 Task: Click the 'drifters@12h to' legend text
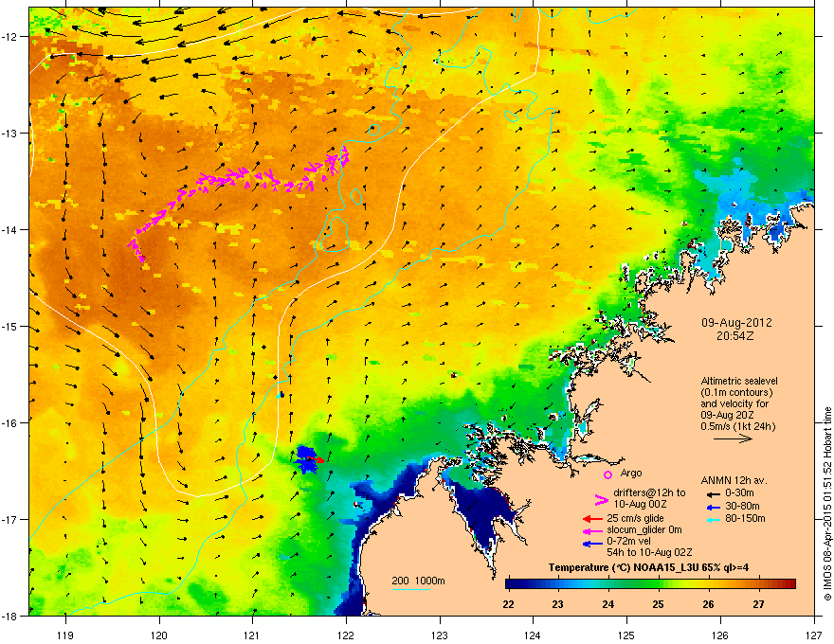click(x=649, y=493)
